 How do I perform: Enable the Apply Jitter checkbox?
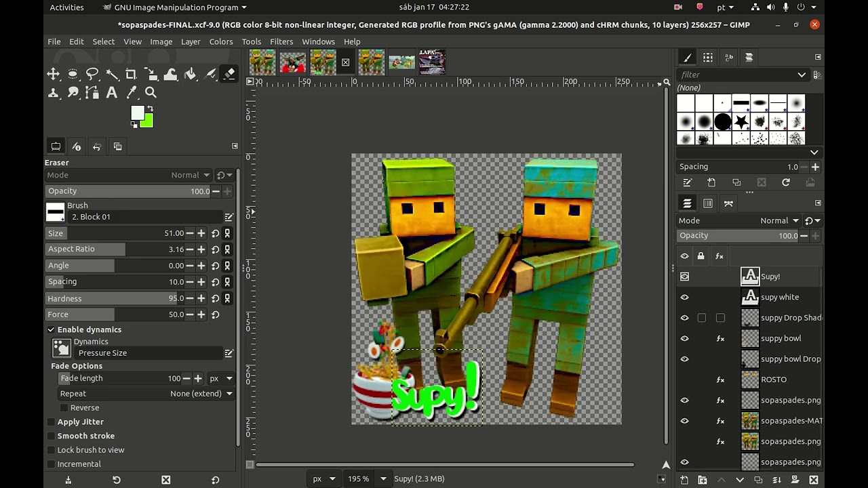[51, 422]
